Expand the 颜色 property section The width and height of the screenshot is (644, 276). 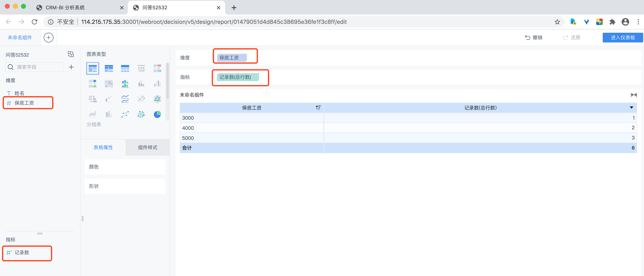[125, 167]
